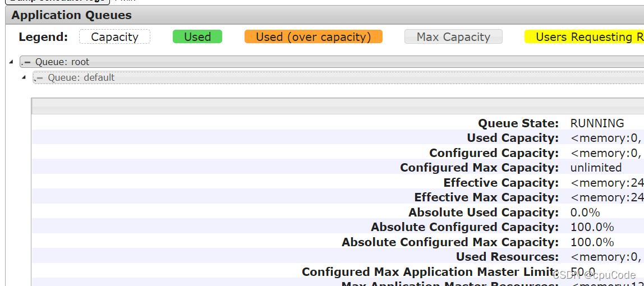Click the gray Max Capacity legend swatch
Screen dimensions: 644x286
pyautogui.click(x=453, y=36)
